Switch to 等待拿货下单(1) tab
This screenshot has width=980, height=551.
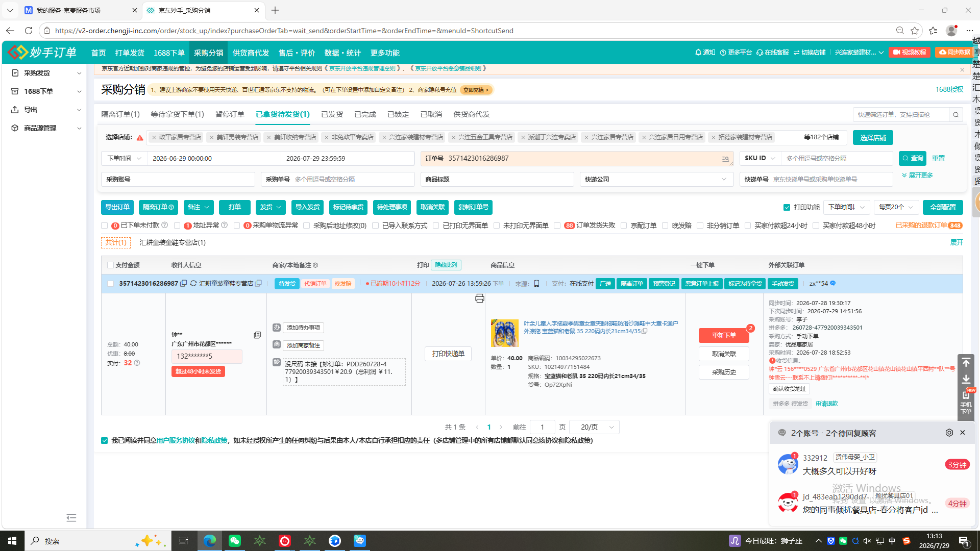177,114
